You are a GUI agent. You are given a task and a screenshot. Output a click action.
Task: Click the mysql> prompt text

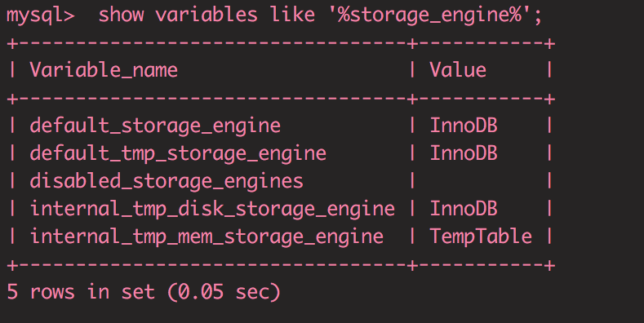(x=40, y=16)
